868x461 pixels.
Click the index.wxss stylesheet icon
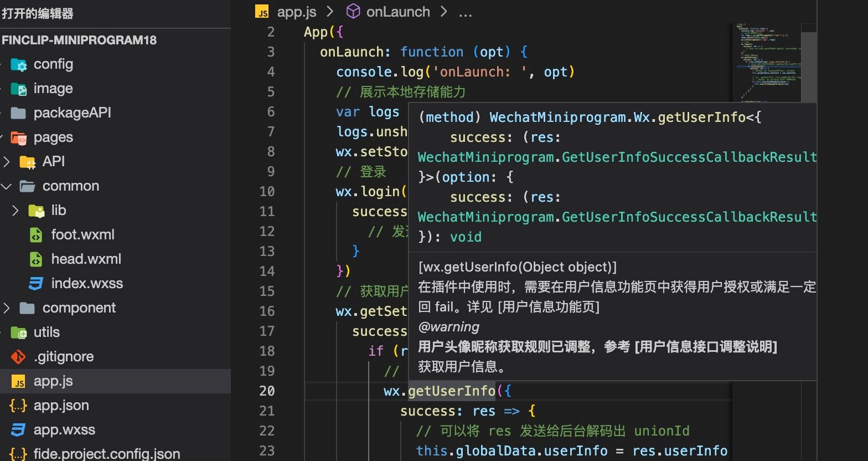(36, 284)
